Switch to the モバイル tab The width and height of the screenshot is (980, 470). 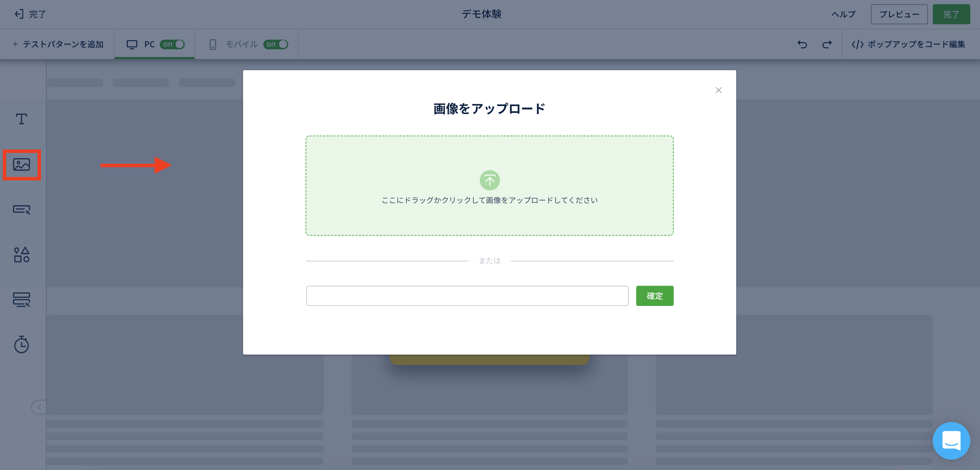pos(247,44)
